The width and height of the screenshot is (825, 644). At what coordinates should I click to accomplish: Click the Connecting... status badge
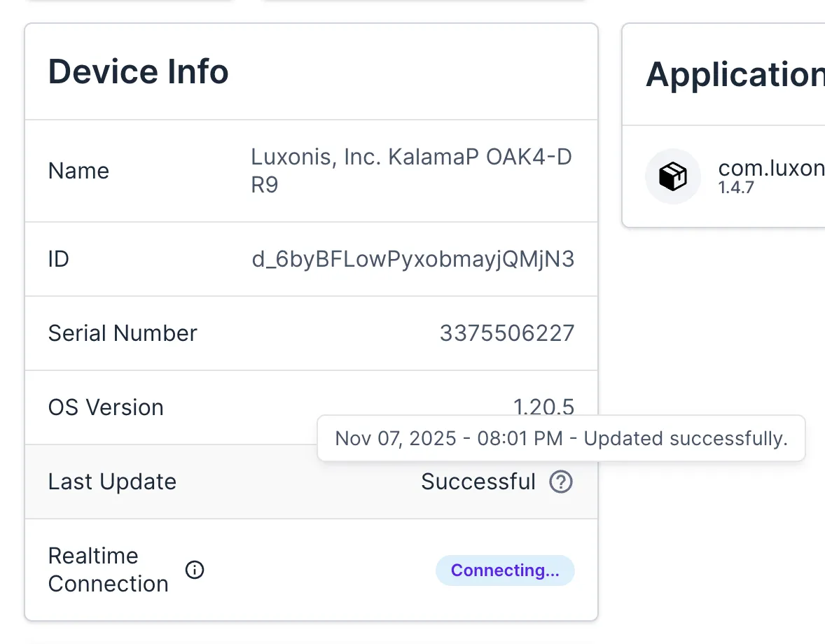pos(505,570)
